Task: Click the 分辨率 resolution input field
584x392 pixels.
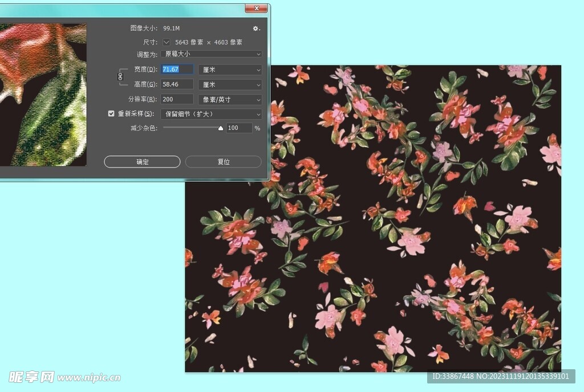Action: (x=177, y=100)
